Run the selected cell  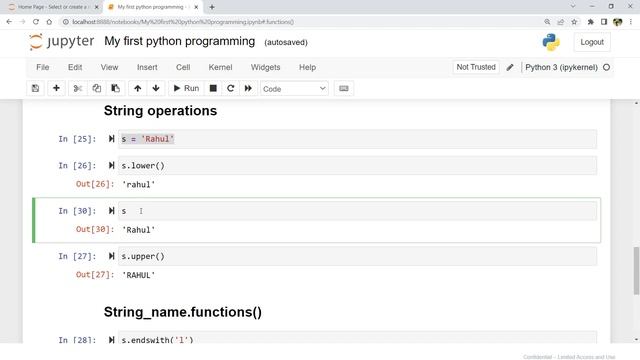point(186,88)
